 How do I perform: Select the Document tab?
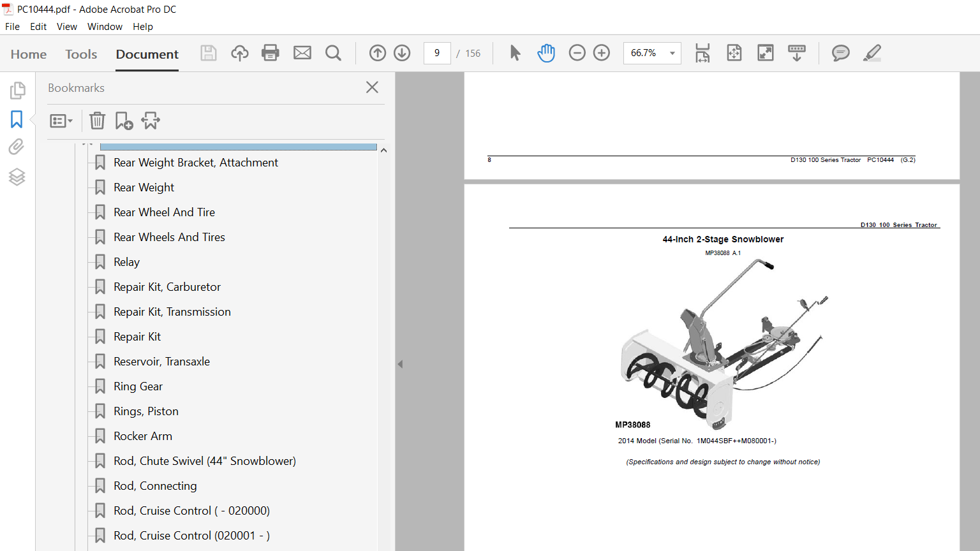[147, 54]
